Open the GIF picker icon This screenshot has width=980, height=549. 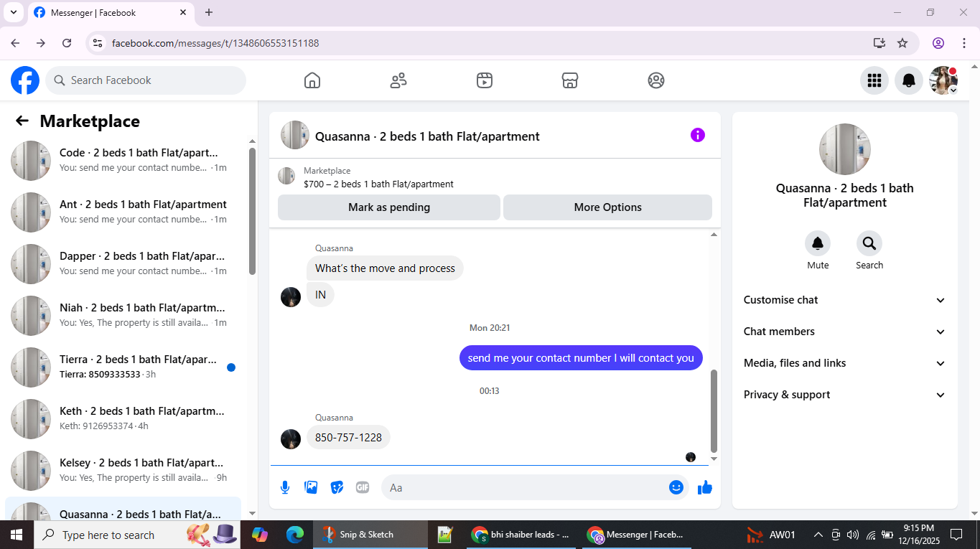pyautogui.click(x=363, y=488)
